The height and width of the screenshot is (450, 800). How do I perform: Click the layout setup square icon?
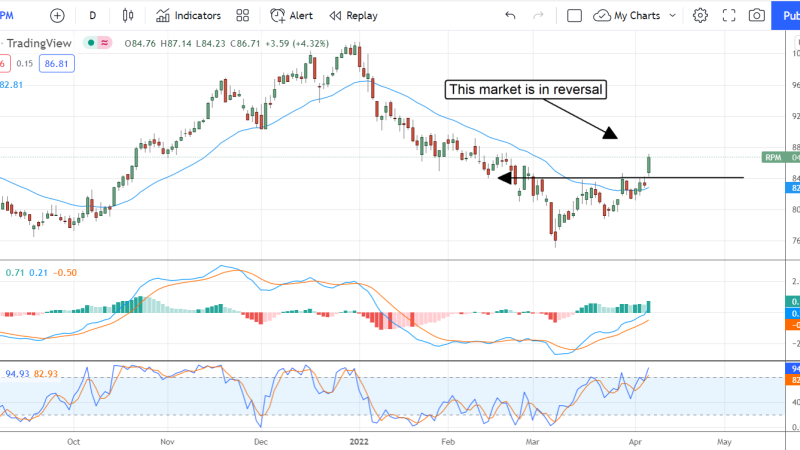(x=574, y=16)
